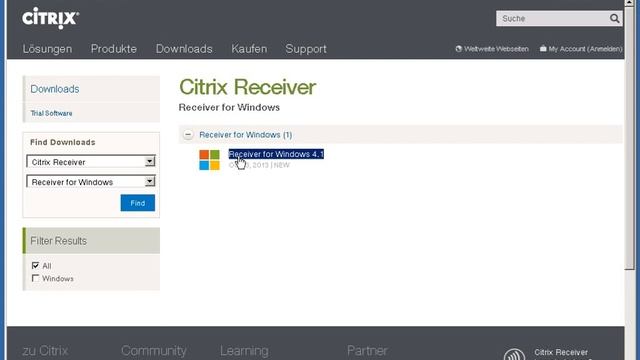The width and height of the screenshot is (640, 360).
Task: Open the Receiver for Windows 4.1 link
Action: point(276,154)
